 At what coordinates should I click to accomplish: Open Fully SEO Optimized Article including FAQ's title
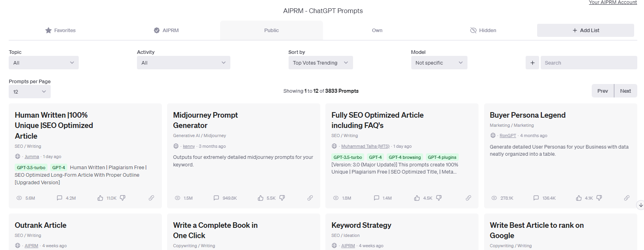click(x=377, y=120)
